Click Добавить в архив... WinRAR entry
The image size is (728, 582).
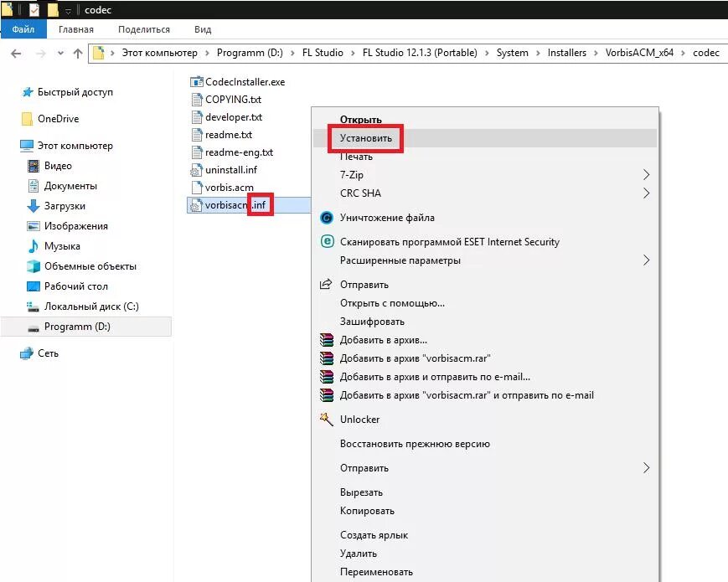[485, 340]
